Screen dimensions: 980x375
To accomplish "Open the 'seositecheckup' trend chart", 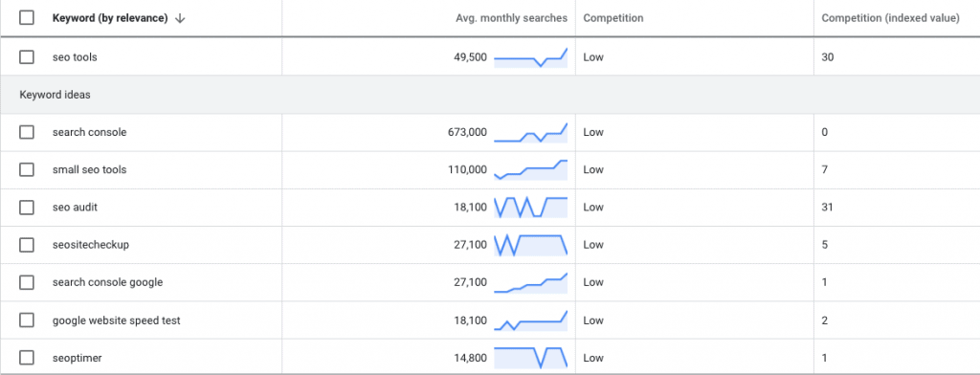I will click(x=530, y=245).
